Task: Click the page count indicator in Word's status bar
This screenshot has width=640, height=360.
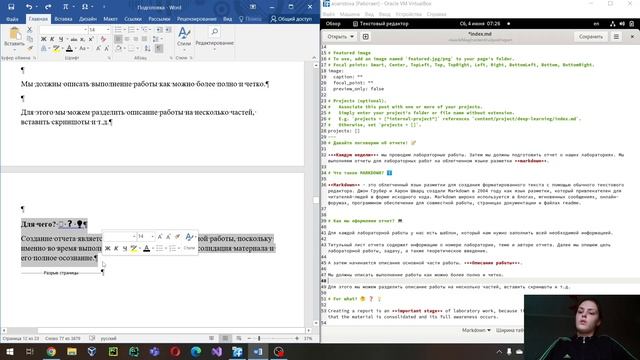Action: tap(21, 338)
